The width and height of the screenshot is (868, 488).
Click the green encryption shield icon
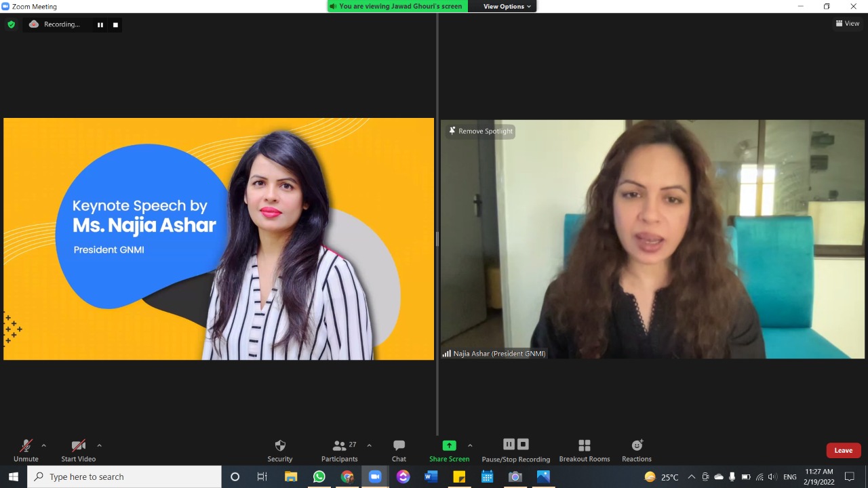pos(11,24)
